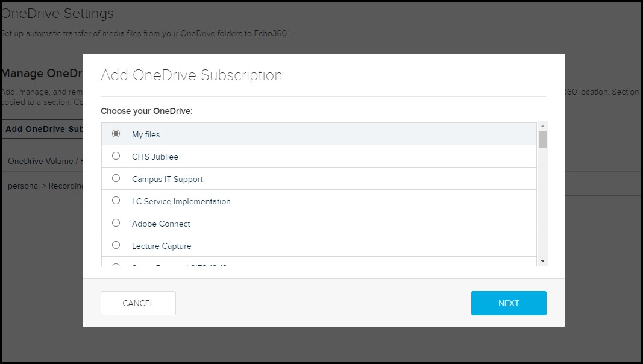Click the "Add OneDrive Subscription" dialog title
The width and height of the screenshot is (643, 364).
pos(192,75)
